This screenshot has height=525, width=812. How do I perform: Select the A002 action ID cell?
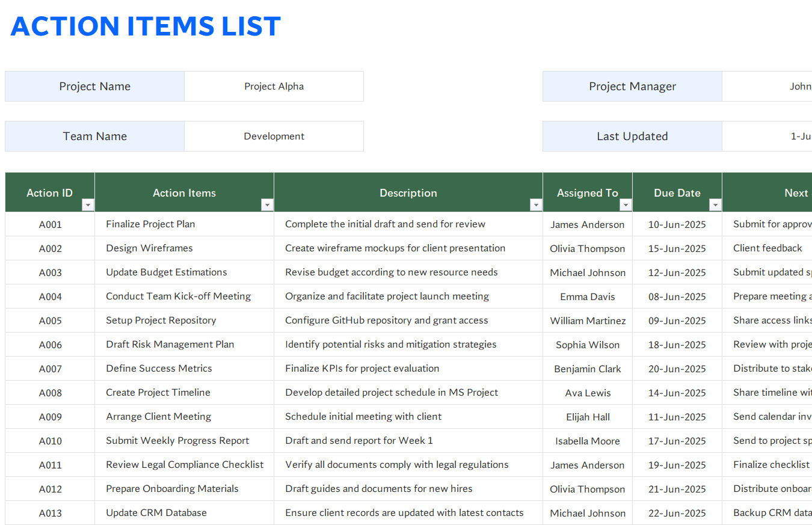(x=50, y=248)
